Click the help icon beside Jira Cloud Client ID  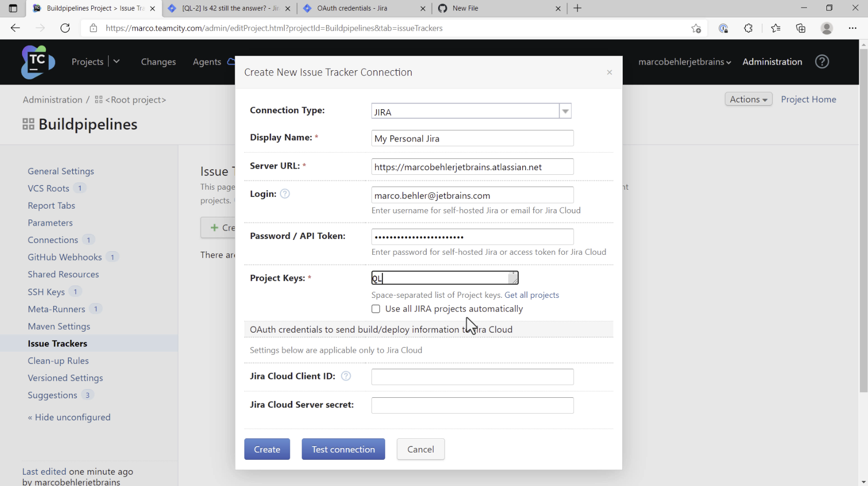point(346,376)
